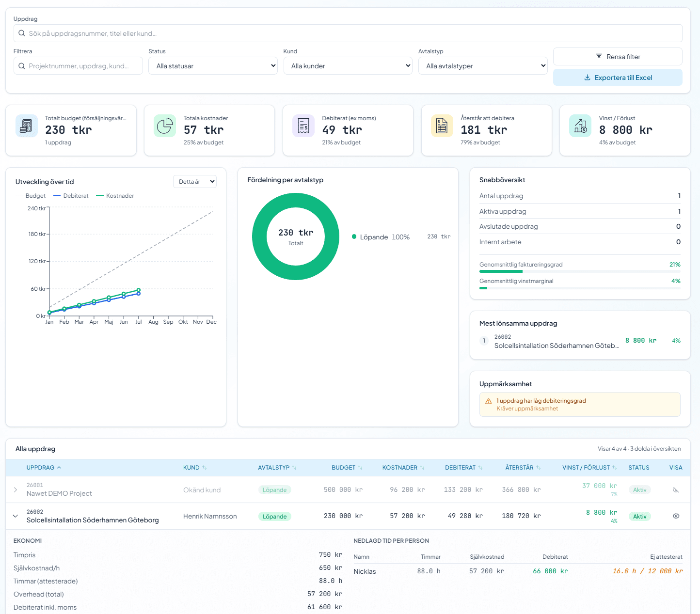Screen dimensions: 700x614
Task: Click the magnifier icon in the Filtrera field
Action: coord(22,66)
